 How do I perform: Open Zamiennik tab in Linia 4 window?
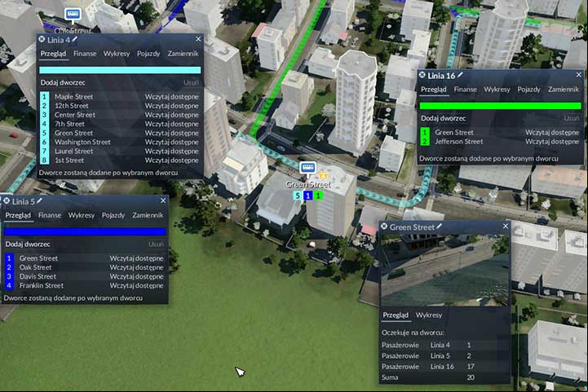coord(183,54)
